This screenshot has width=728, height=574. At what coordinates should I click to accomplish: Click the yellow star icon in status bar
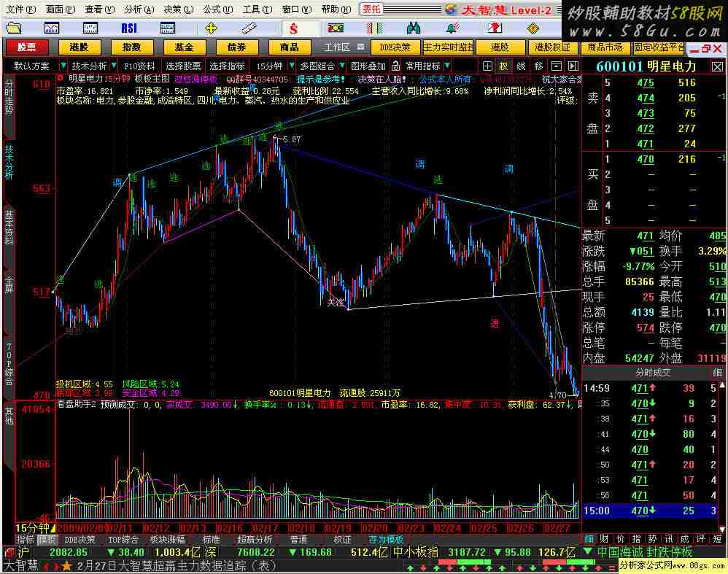tap(66, 566)
